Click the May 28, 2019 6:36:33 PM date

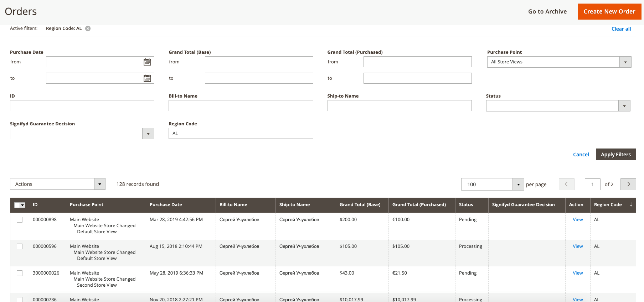coord(176,273)
